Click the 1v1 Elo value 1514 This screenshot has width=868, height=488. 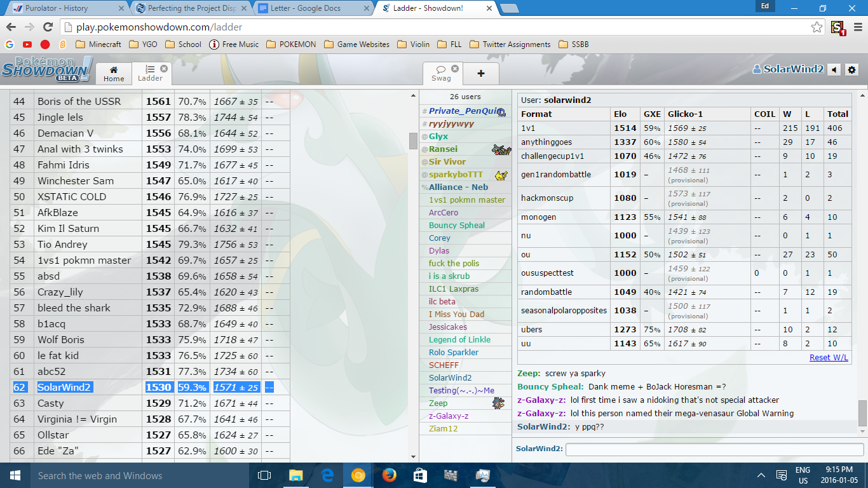625,128
